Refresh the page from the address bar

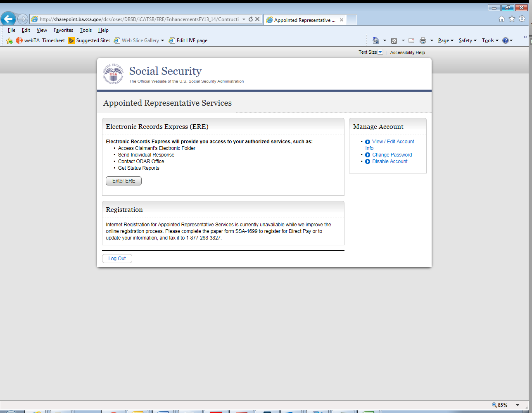(x=251, y=19)
